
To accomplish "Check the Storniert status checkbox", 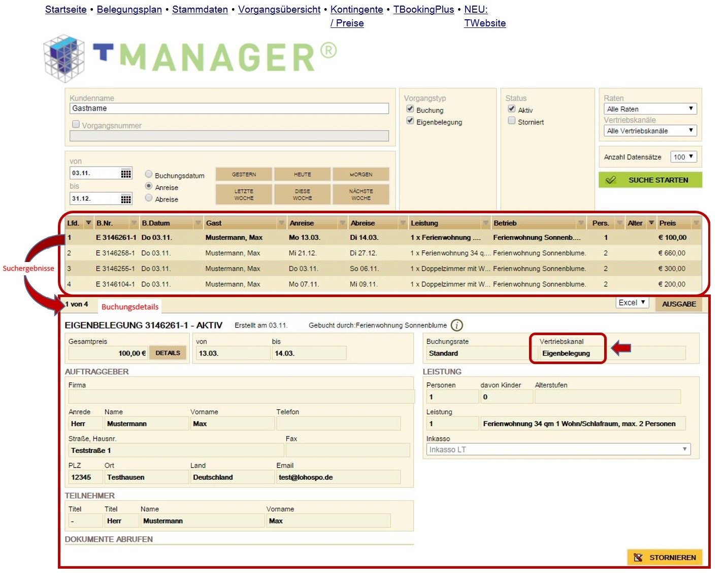I will (512, 121).
